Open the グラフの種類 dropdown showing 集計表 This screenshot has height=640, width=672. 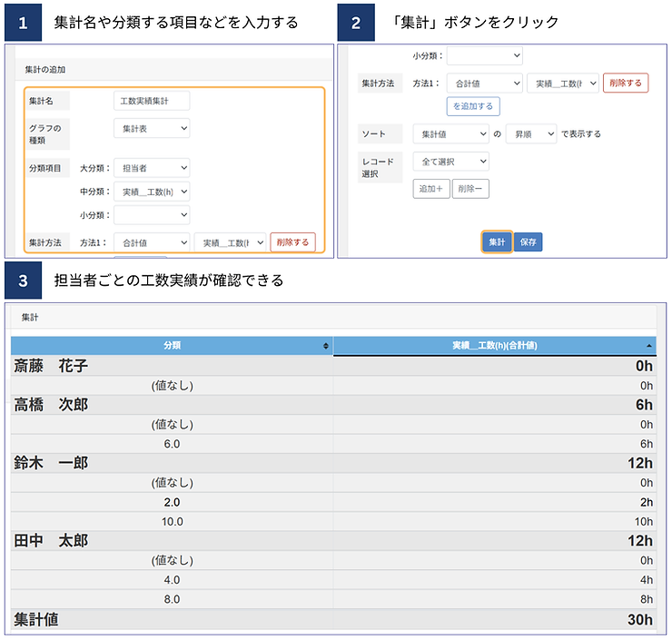(152, 129)
